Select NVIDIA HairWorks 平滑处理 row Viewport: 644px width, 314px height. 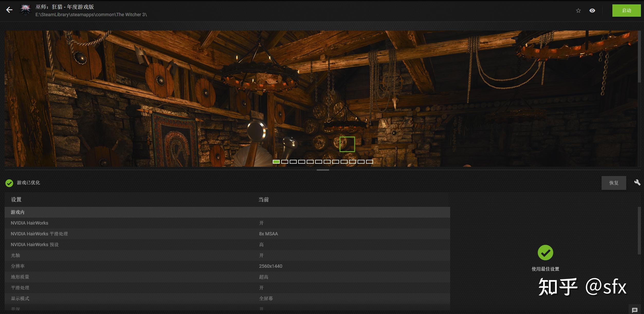(227, 234)
